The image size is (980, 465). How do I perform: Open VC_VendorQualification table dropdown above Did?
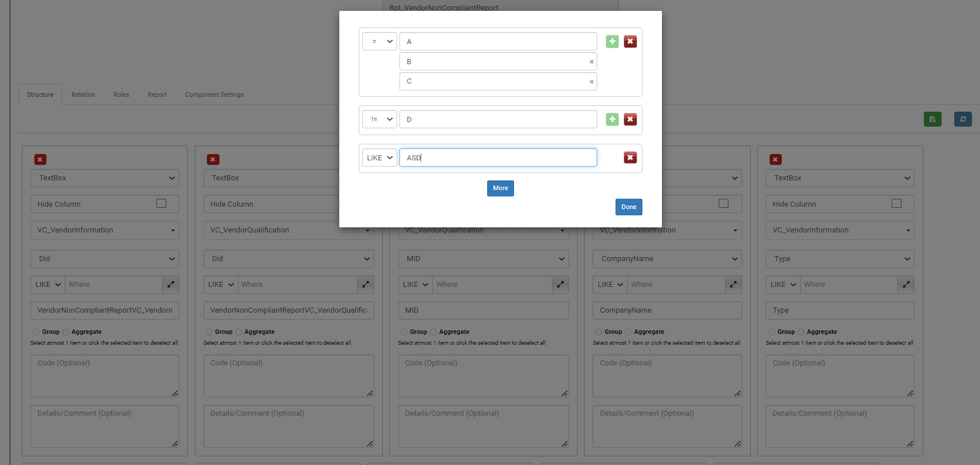[289, 230]
